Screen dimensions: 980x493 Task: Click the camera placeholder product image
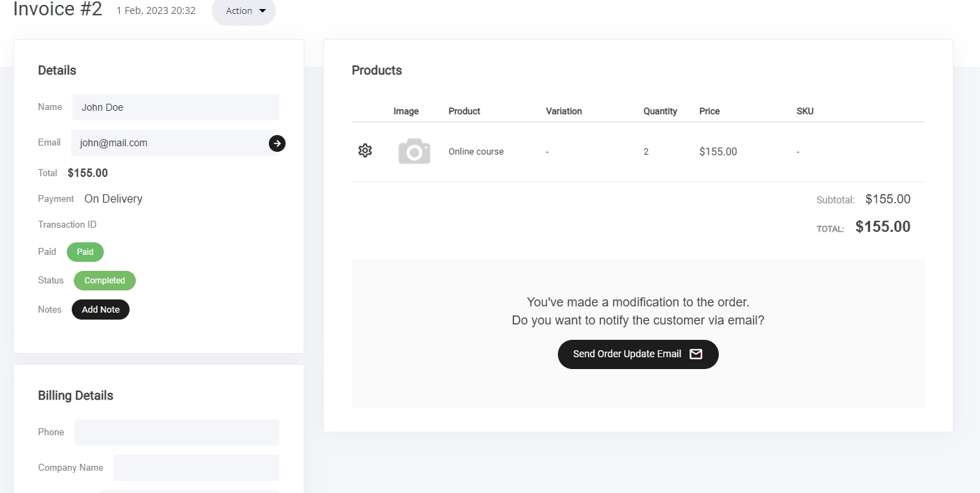click(414, 151)
